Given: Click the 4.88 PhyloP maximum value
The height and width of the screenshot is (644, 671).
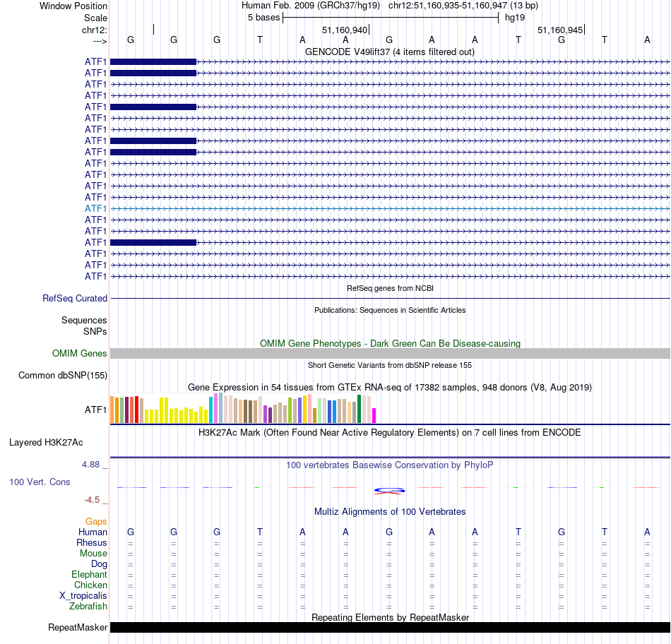Looking at the screenshot, I should click(x=90, y=465).
